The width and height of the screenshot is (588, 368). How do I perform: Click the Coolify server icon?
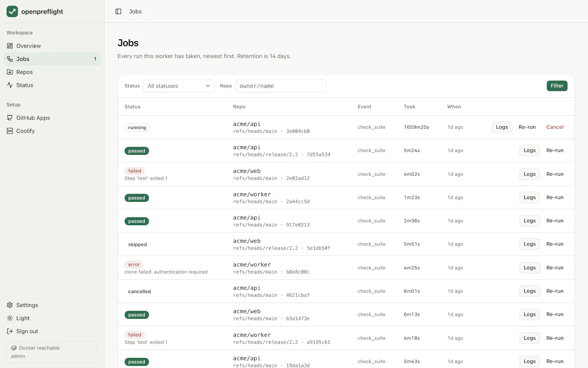coord(10,131)
